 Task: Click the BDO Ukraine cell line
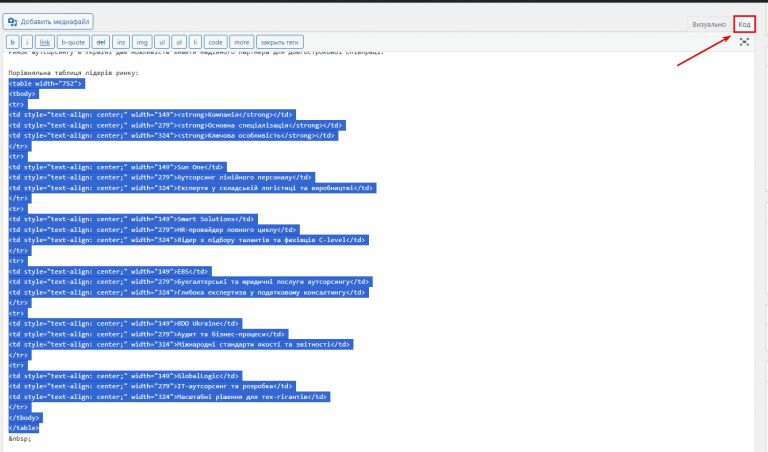[x=125, y=324]
